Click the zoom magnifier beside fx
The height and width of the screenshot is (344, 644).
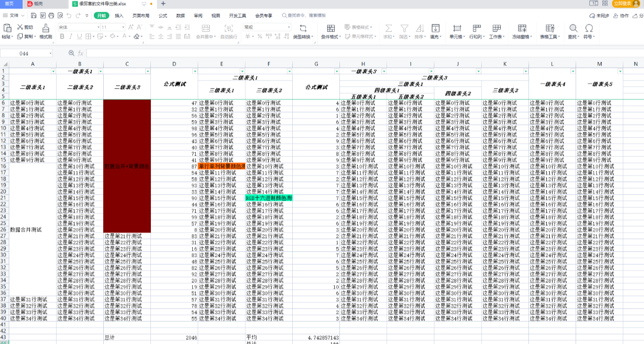(x=71, y=53)
